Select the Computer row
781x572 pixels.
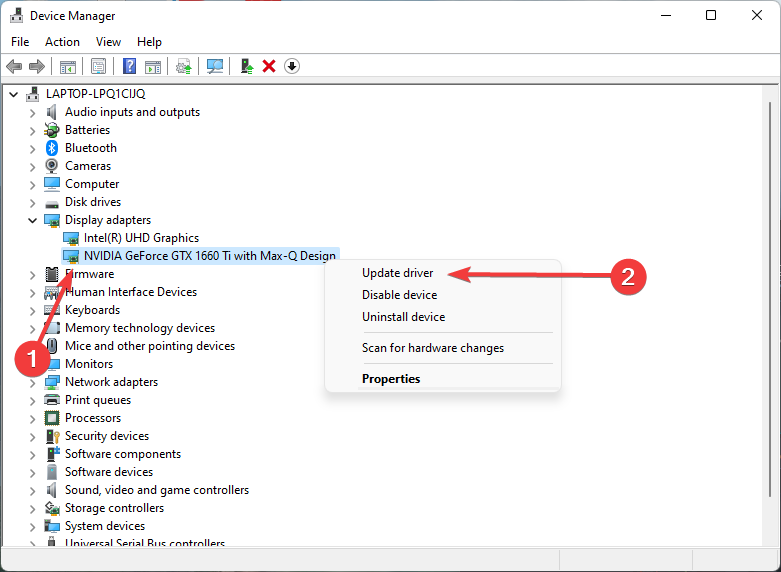pyautogui.click(x=92, y=184)
